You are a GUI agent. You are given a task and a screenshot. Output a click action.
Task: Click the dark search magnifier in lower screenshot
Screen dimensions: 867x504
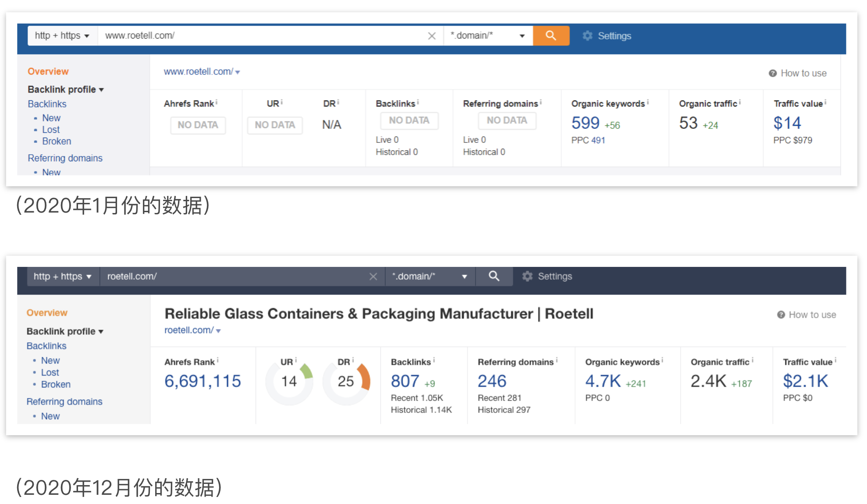tap(494, 276)
